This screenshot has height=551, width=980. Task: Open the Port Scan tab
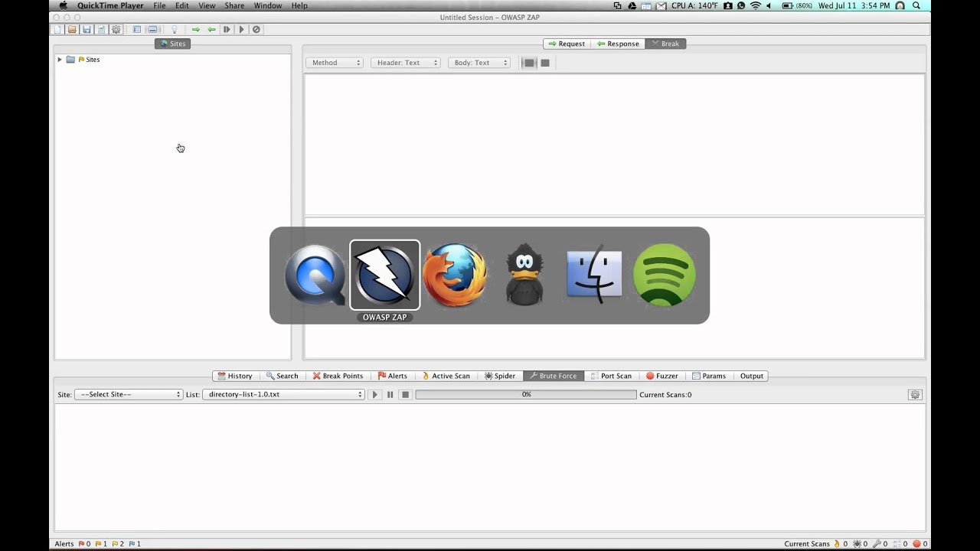click(x=611, y=376)
